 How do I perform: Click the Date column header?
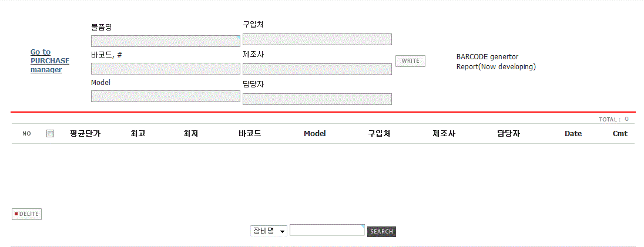573,133
